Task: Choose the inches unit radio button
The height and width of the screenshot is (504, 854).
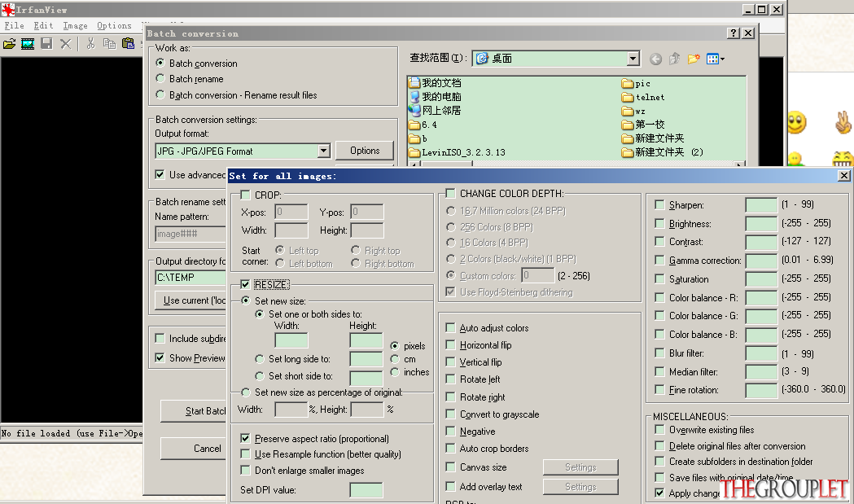Action: (x=395, y=372)
